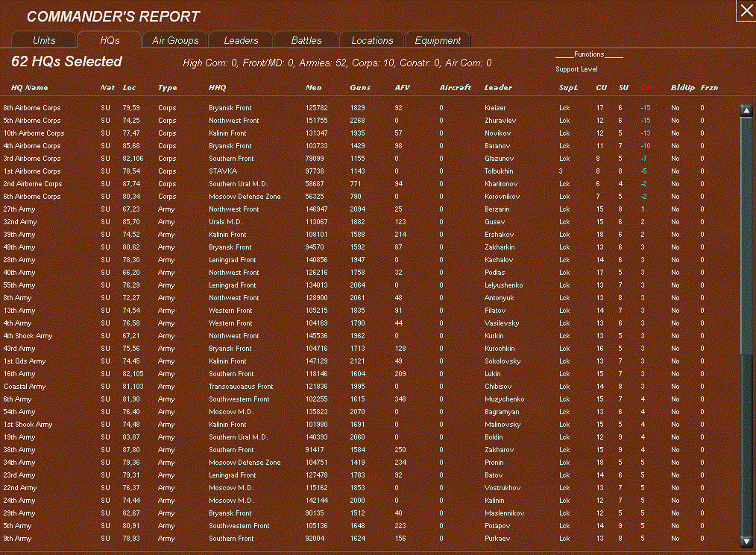Viewport: 756px width, 555px height.
Task: Sort by SupL column header
Action: tap(568, 88)
